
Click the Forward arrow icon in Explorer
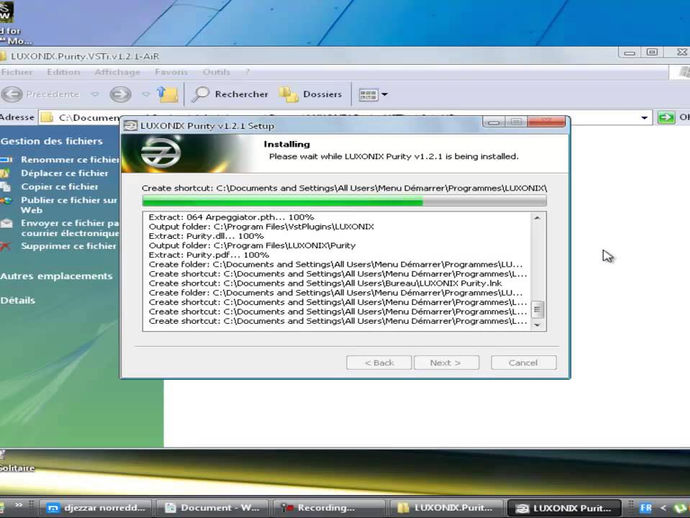point(120,94)
